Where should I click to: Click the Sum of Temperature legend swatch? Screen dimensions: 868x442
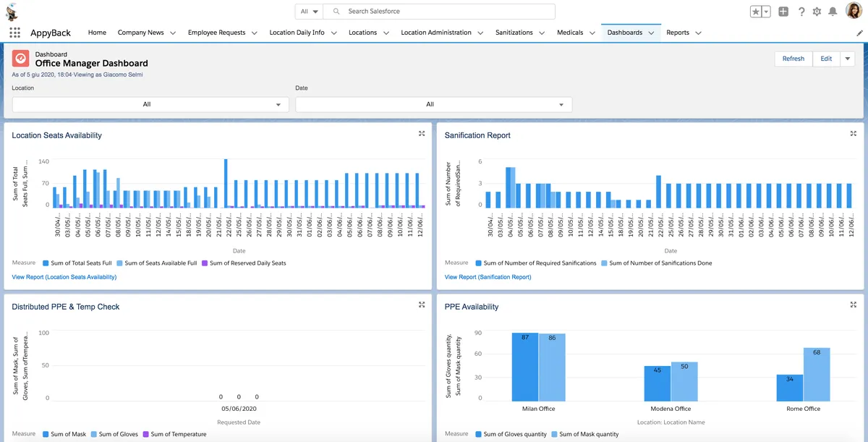145,435
